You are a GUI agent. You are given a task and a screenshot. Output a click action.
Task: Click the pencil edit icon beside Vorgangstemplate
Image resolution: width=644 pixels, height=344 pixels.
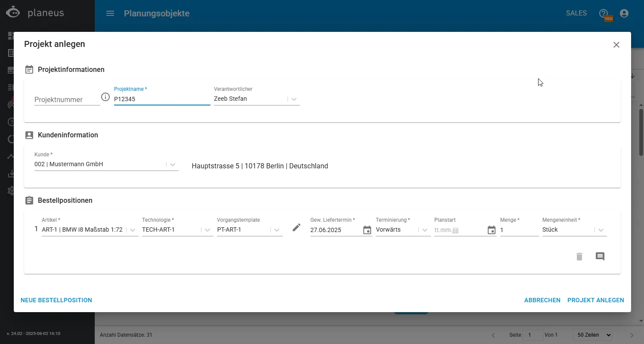pos(297,227)
